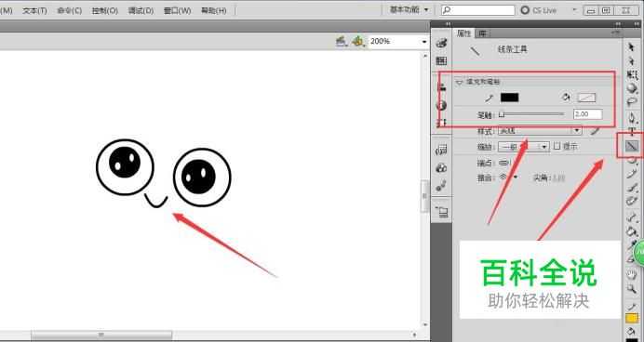Click the empty fill color swatch
644x342 pixels.
pos(586,98)
